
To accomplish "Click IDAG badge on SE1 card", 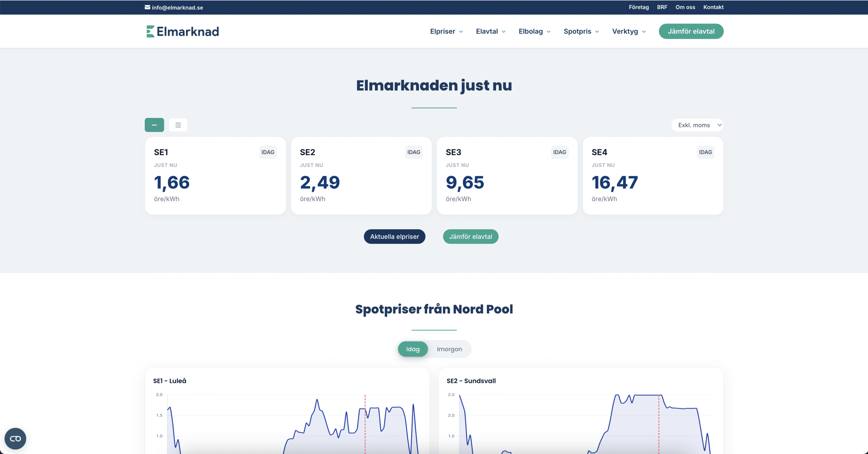I will (268, 152).
